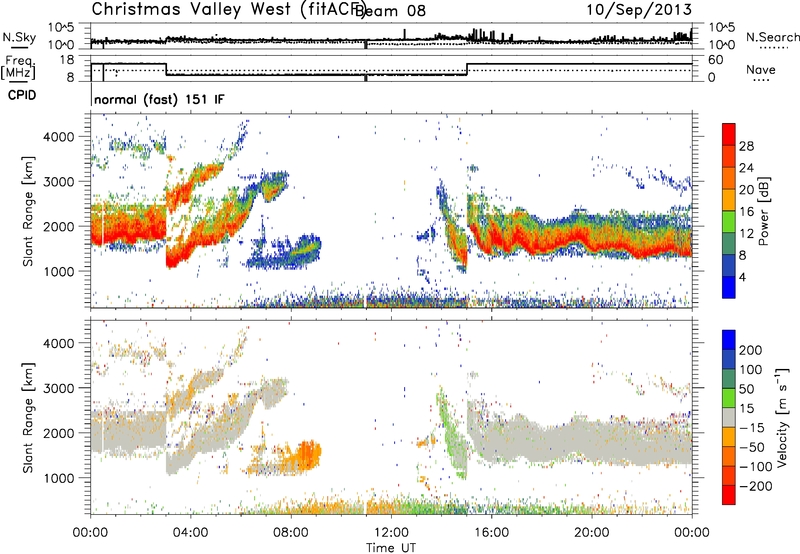The height and width of the screenshot is (554, 800).
Task: Pick the red bottom segment of the Velocity colorbar
Action: 729,495
